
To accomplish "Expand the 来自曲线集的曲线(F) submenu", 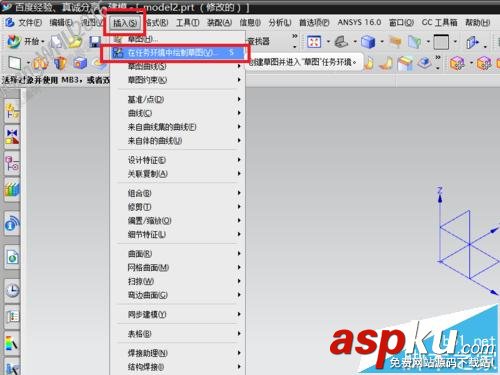I will tap(177, 127).
